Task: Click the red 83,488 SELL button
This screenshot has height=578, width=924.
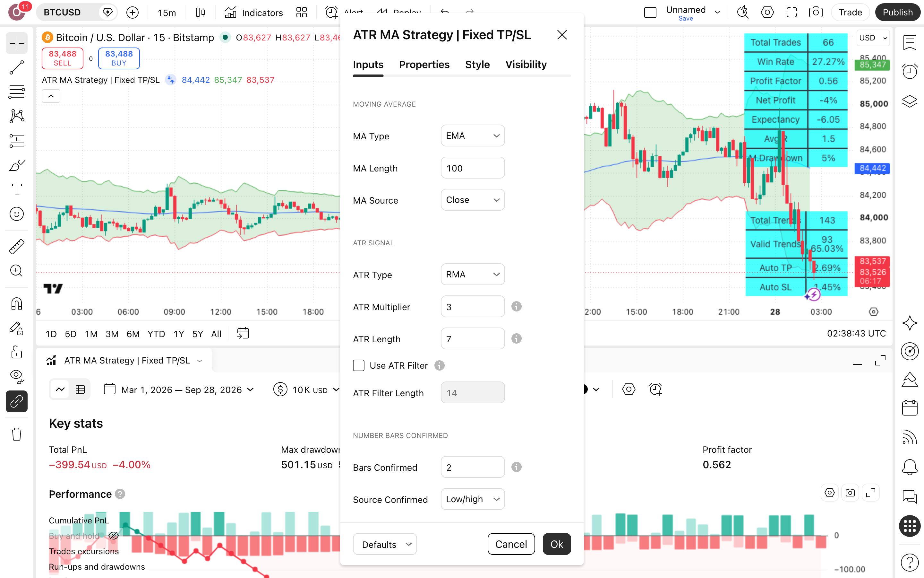Action: tap(63, 58)
